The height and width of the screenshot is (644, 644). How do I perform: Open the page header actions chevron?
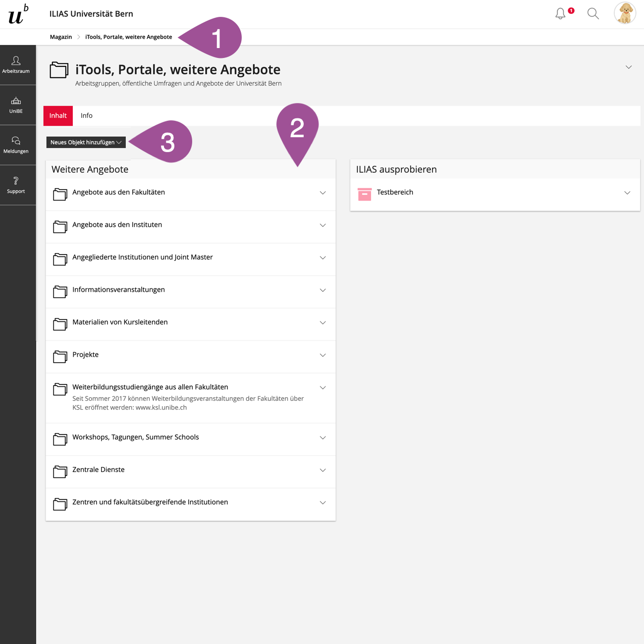click(x=629, y=67)
